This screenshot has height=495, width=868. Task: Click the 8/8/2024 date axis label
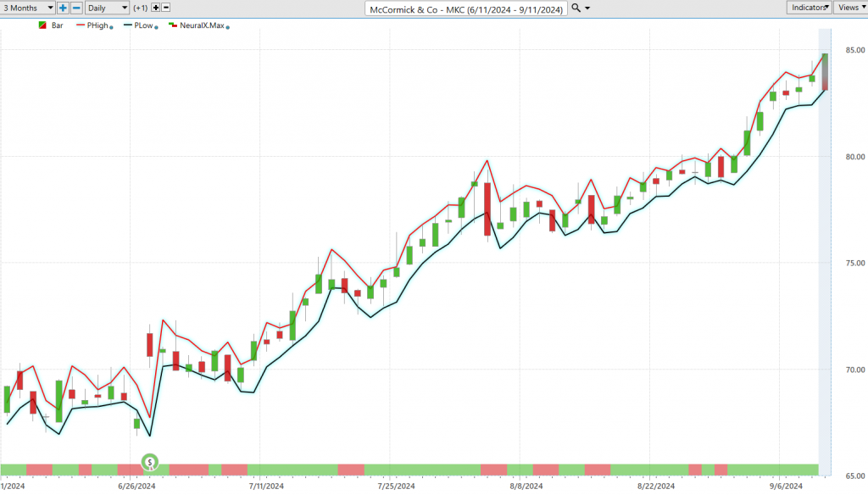[526, 487]
